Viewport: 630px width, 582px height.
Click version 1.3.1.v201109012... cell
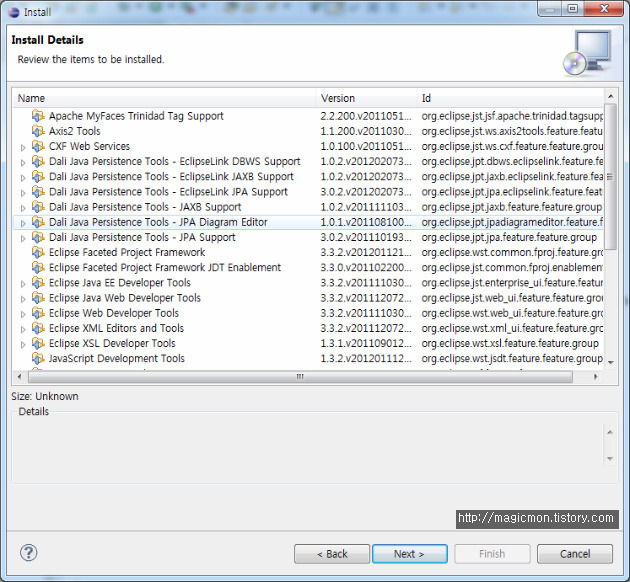click(x=366, y=343)
